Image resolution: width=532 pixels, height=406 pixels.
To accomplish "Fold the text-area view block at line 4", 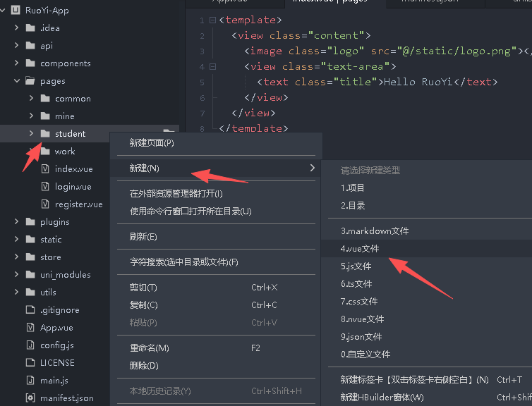I will point(212,67).
